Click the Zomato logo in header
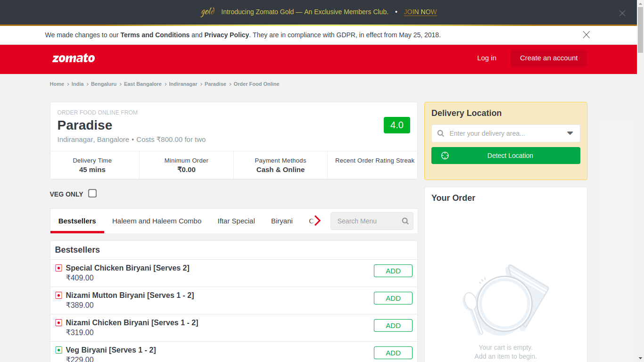Image resolution: width=644 pixels, height=362 pixels. (x=74, y=58)
